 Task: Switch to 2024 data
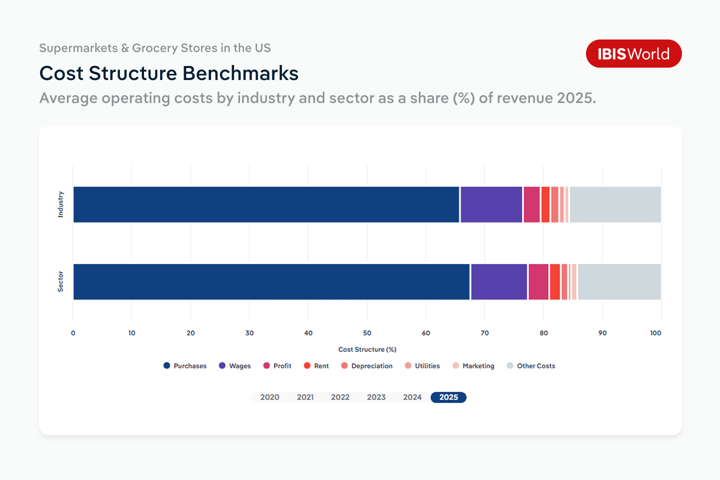click(412, 397)
